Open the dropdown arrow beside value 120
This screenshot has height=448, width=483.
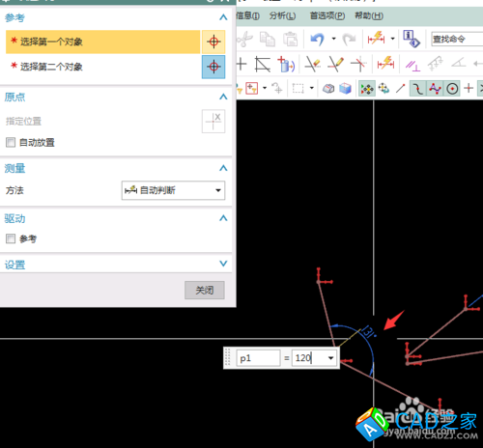pos(330,358)
